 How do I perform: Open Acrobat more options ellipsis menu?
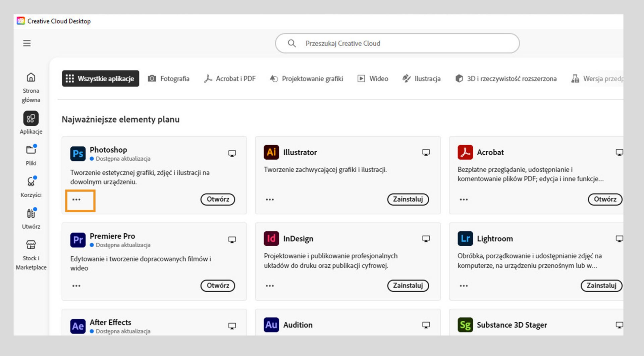click(464, 200)
